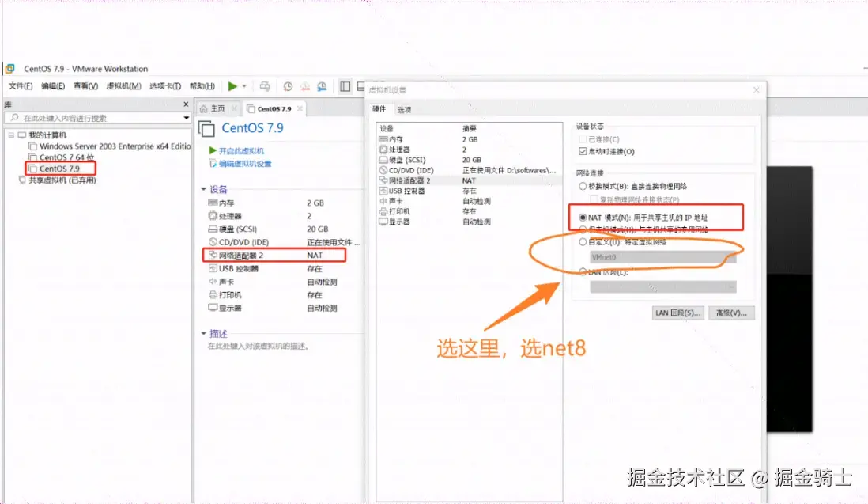Click the revert to snapshot toolbar icon

(x=305, y=86)
